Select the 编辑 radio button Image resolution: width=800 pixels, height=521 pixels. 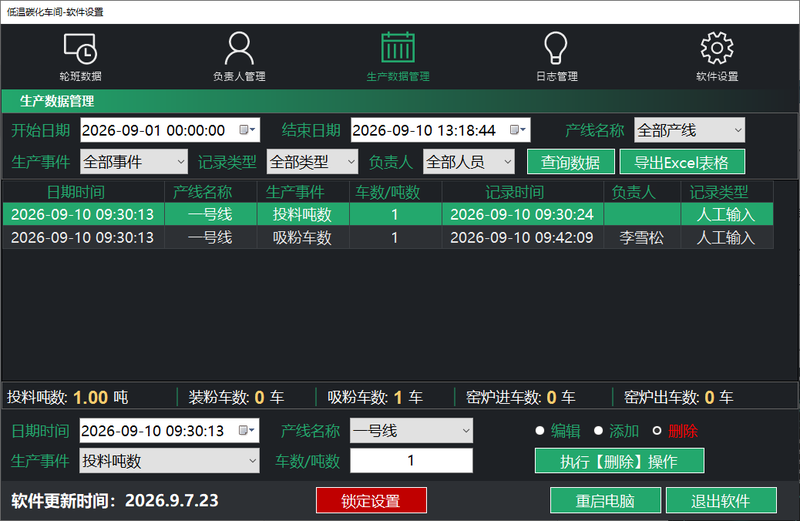[540, 431]
